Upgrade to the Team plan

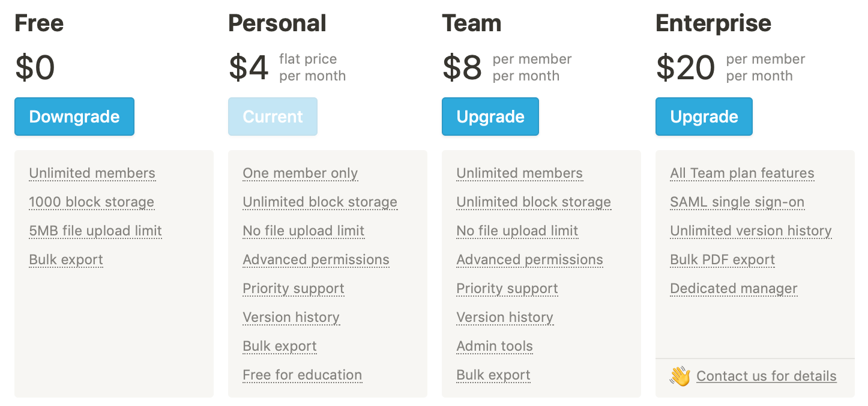490,117
